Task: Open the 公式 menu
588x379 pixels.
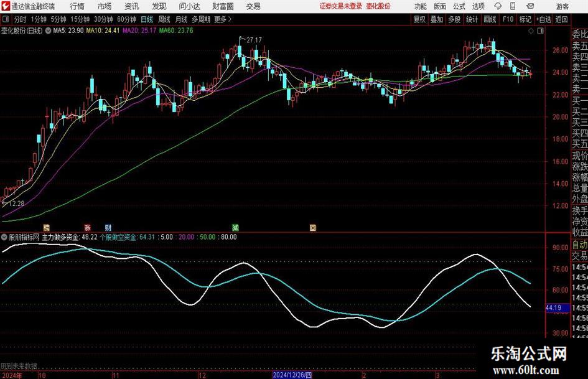Action: 459,6
